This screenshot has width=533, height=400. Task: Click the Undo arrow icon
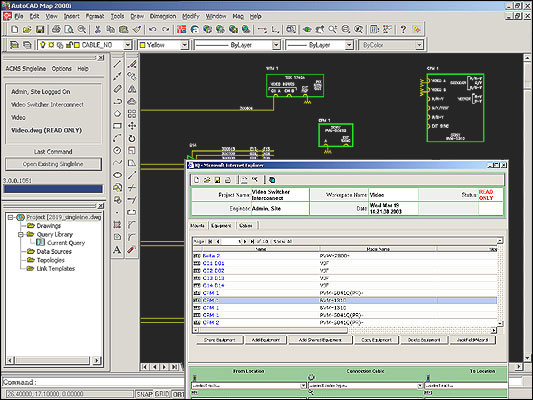click(x=153, y=30)
